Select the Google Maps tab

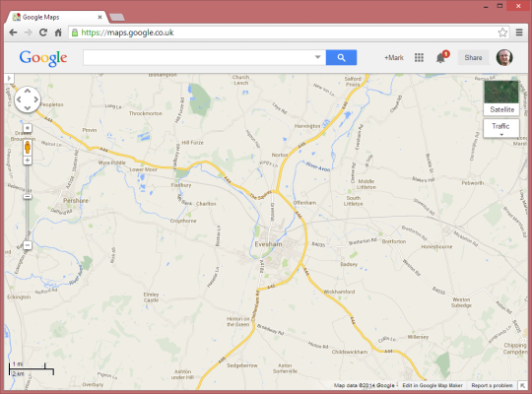coord(57,17)
